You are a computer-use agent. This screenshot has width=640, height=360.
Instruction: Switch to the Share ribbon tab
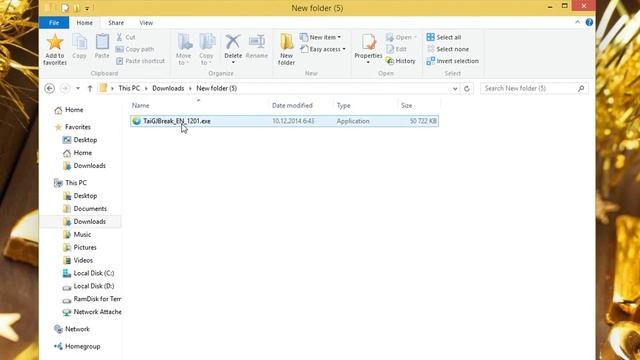pyautogui.click(x=116, y=23)
